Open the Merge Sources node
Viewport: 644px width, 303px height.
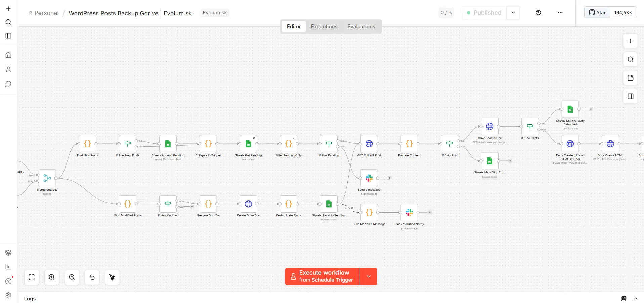pos(47,178)
